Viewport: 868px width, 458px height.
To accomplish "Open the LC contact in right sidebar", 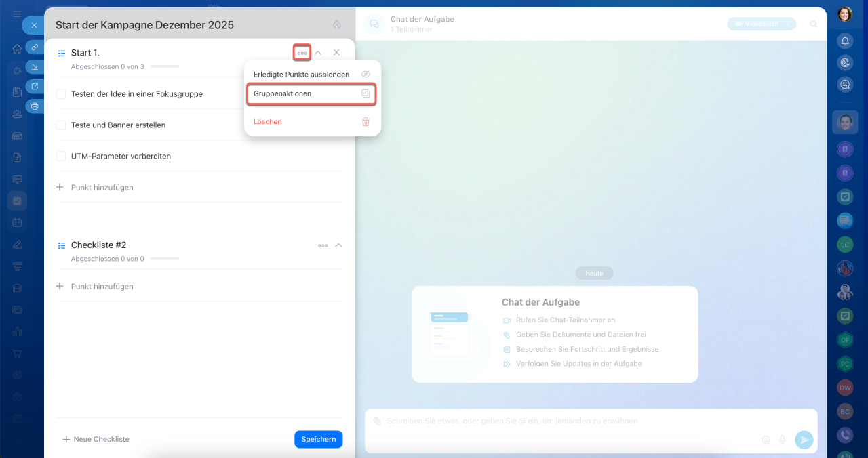I will pos(845,244).
